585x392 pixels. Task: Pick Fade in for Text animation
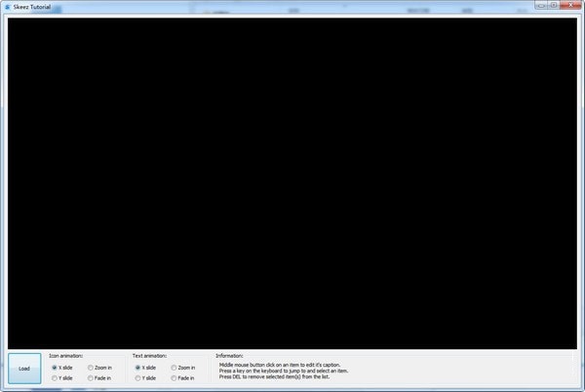[x=174, y=377]
